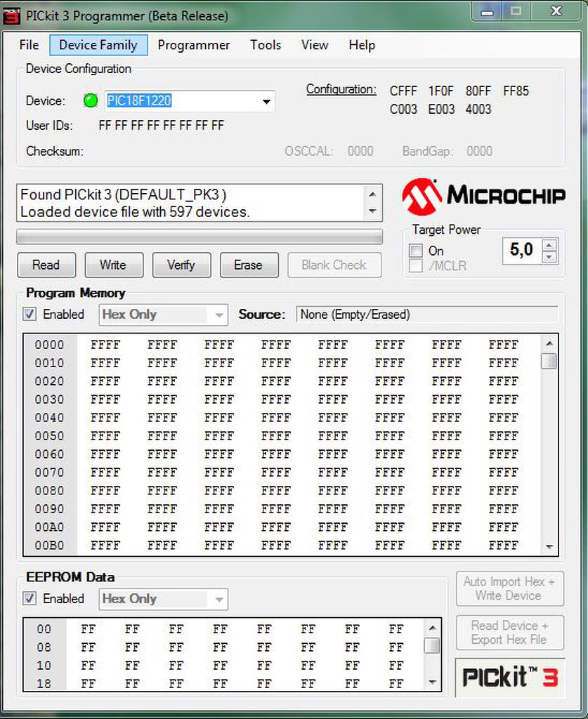Click 'Found PICkit 3 (DEFAULT_PK3)' status text
The height and width of the screenshot is (719, 588).
[124, 195]
